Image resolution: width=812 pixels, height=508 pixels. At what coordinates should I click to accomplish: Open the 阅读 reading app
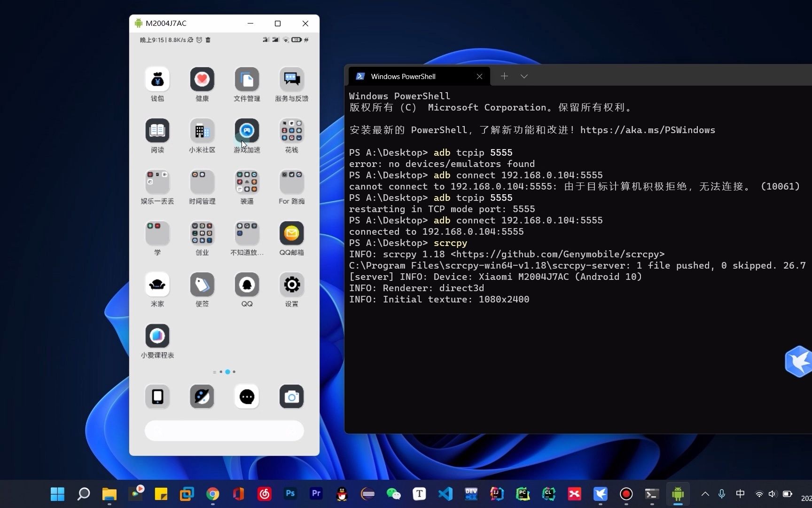point(157,131)
